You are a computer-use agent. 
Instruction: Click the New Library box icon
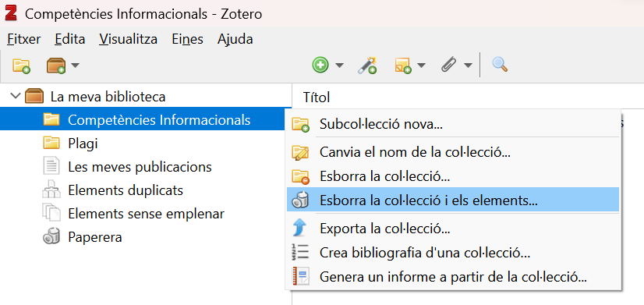point(56,65)
